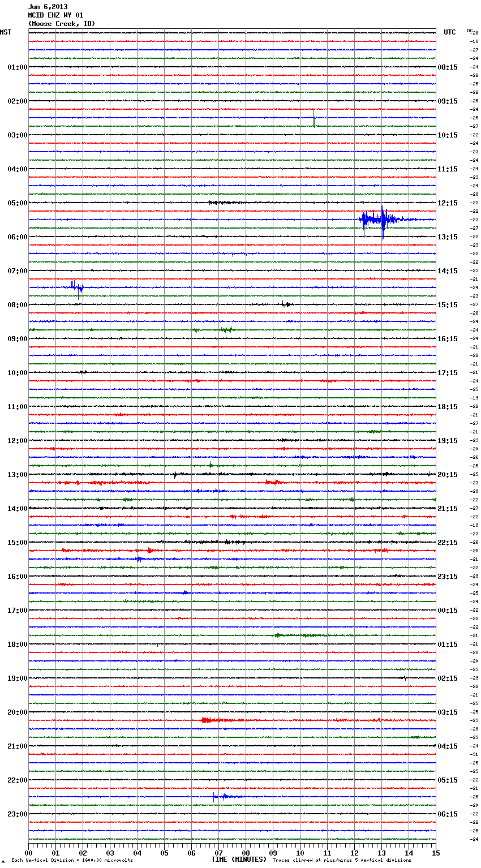Select the 07:00 MST row label

point(17,271)
